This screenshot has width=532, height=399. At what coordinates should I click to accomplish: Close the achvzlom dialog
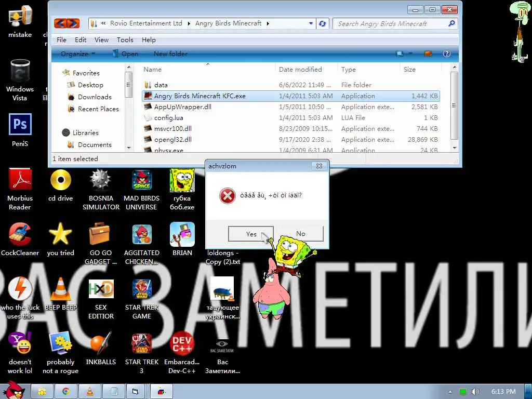pos(319,166)
